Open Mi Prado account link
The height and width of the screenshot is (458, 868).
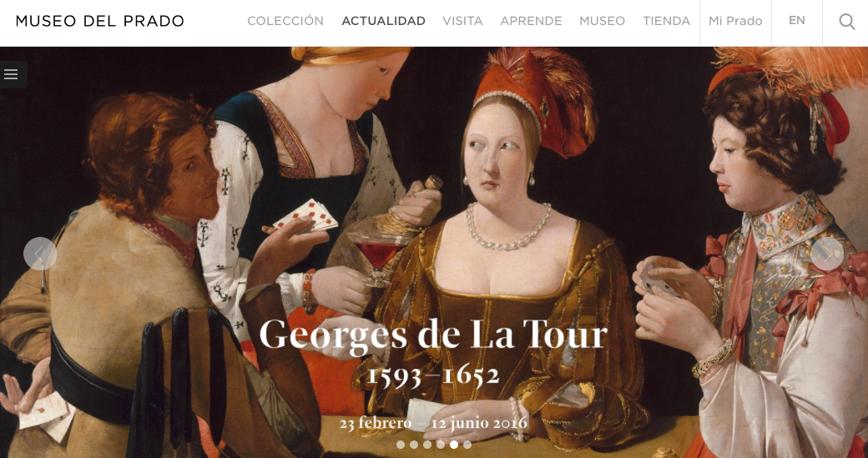[735, 21]
